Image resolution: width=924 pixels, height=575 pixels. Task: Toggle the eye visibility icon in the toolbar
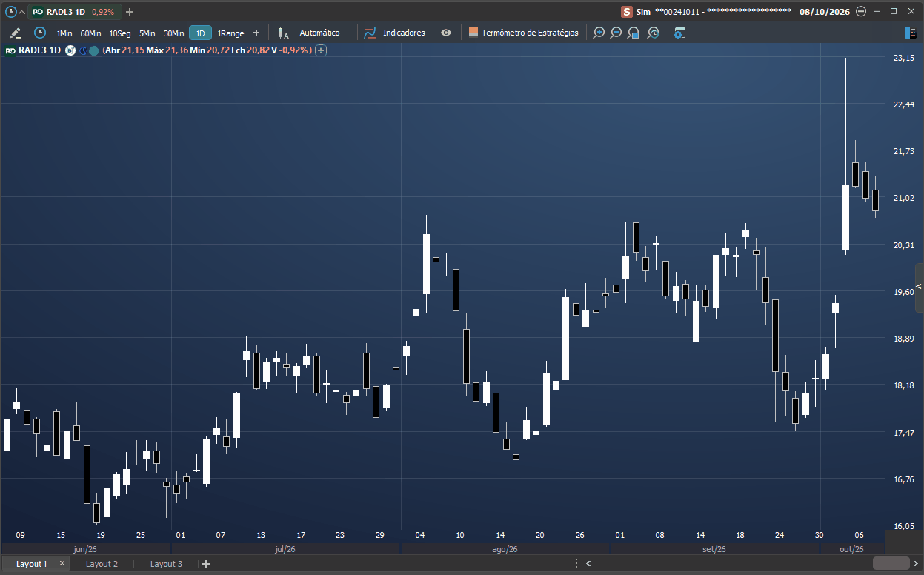[x=446, y=33]
